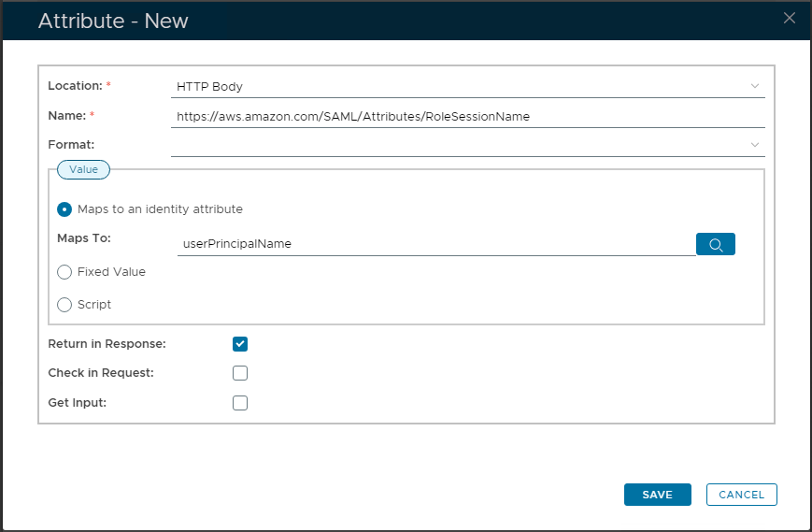Viewport: 812px width, 532px height.
Task: Select the Maps to an identity attribute radio
Action: 64,209
